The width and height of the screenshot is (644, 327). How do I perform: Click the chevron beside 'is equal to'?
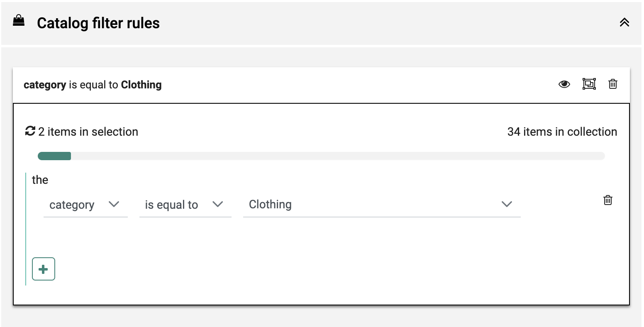[x=217, y=204]
